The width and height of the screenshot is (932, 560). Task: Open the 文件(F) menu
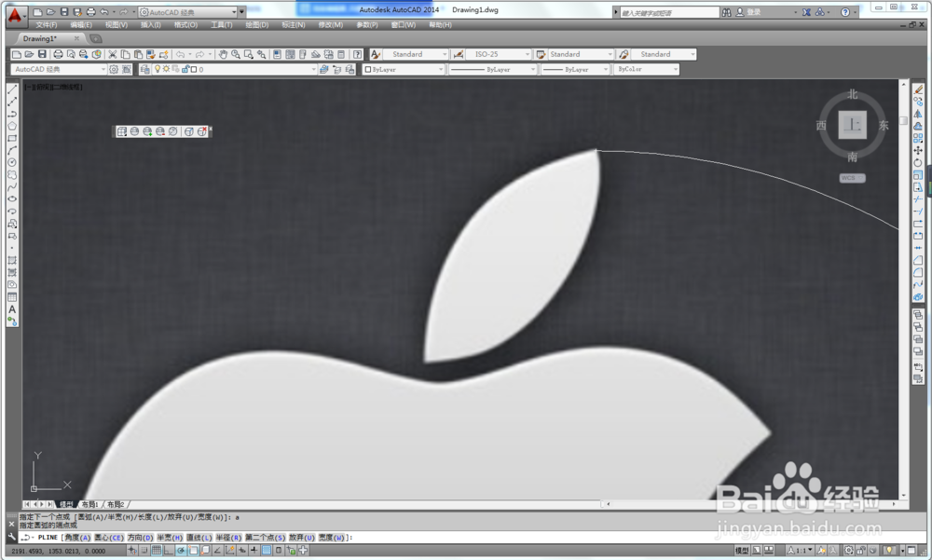click(x=47, y=25)
